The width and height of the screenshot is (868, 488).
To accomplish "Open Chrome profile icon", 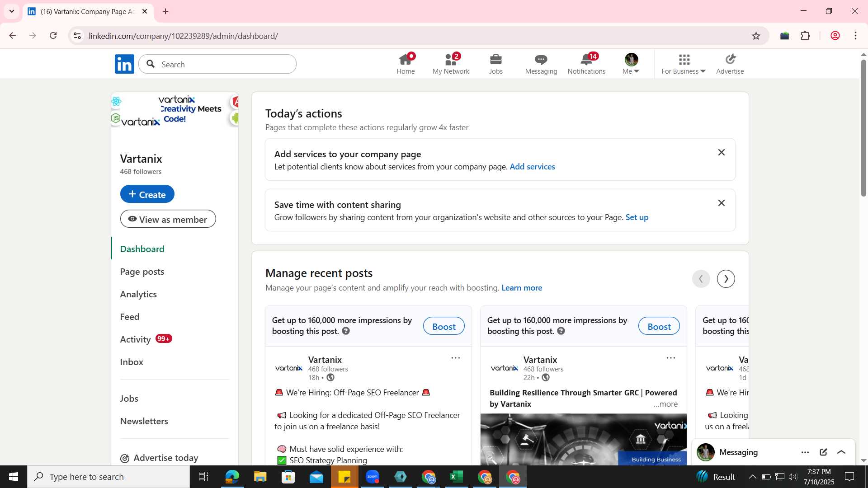I will [x=835, y=36].
